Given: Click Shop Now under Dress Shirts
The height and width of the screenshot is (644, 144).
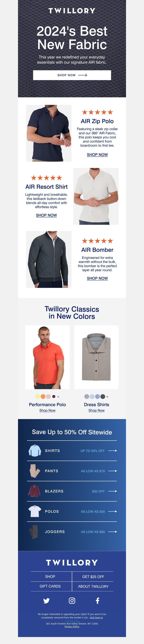Looking at the screenshot, I should pos(97,410).
